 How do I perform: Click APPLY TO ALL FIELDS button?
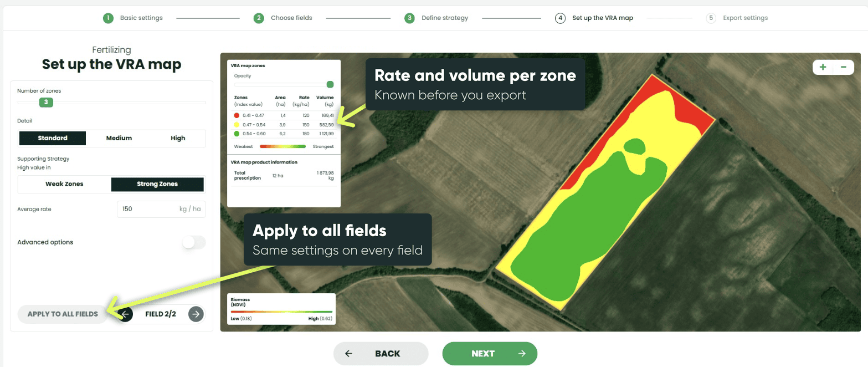(x=63, y=314)
